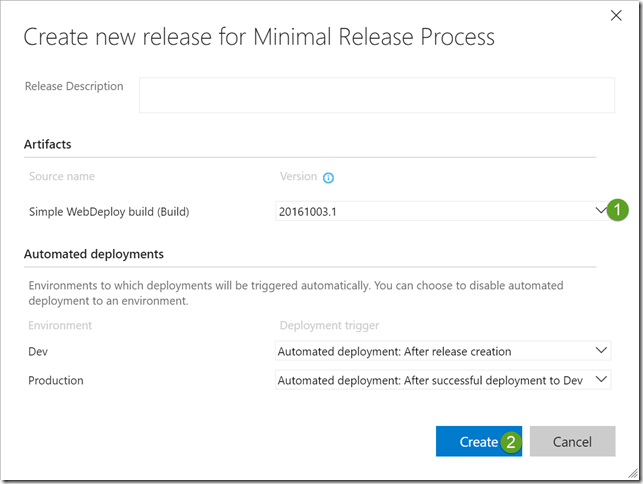Click the Production environment label
The height and width of the screenshot is (484, 643).
[x=54, y=381]
